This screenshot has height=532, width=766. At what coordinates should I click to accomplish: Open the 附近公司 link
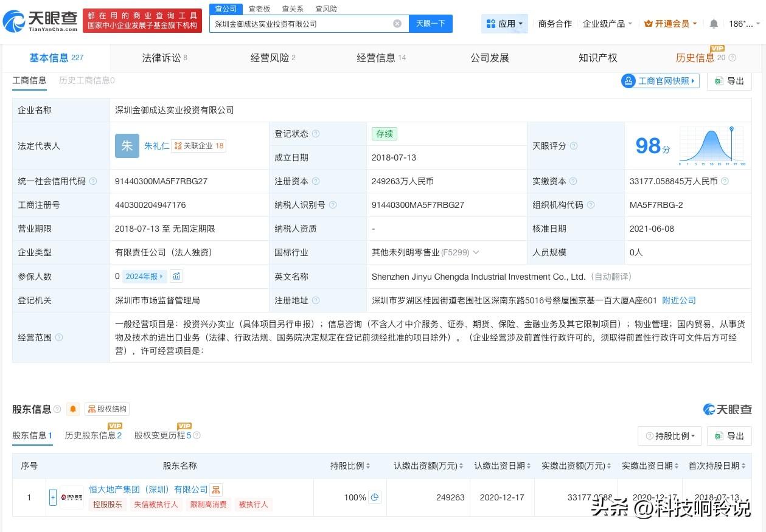point(679,300)
